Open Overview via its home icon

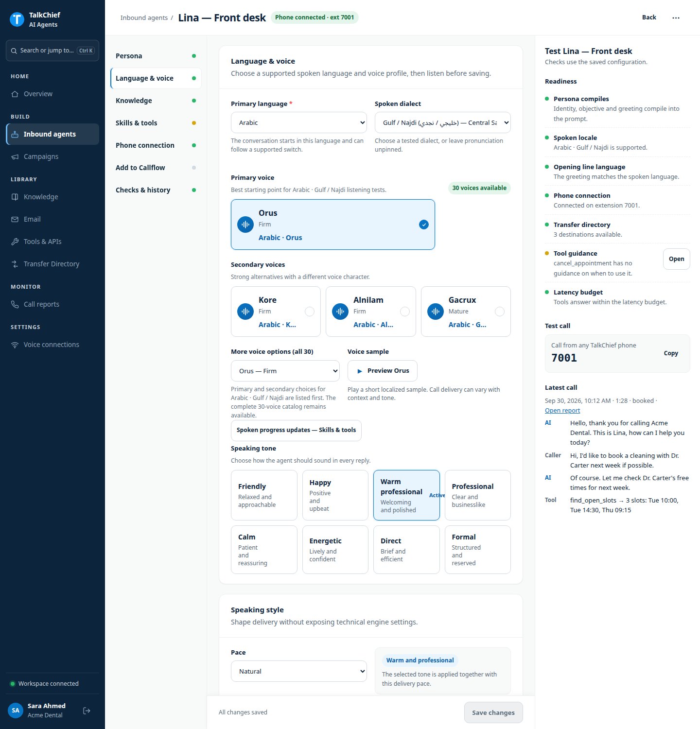click(15, 94)
